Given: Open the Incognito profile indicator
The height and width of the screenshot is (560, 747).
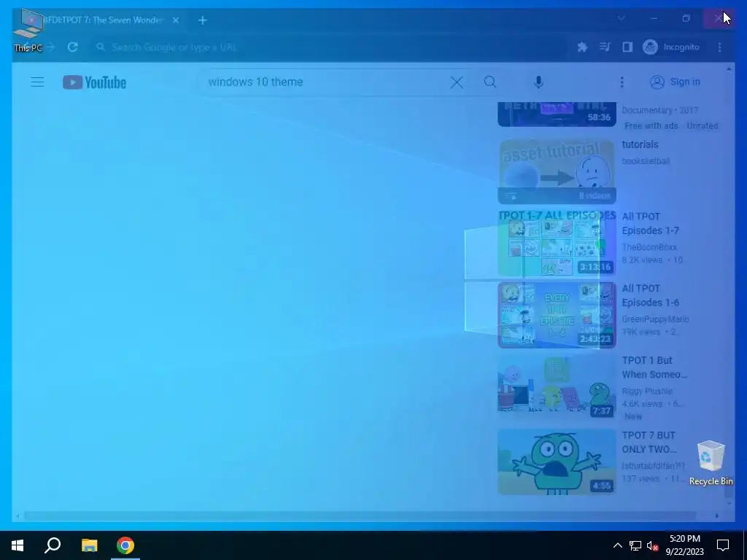Looking at the screenshot, I should (671, 47).
